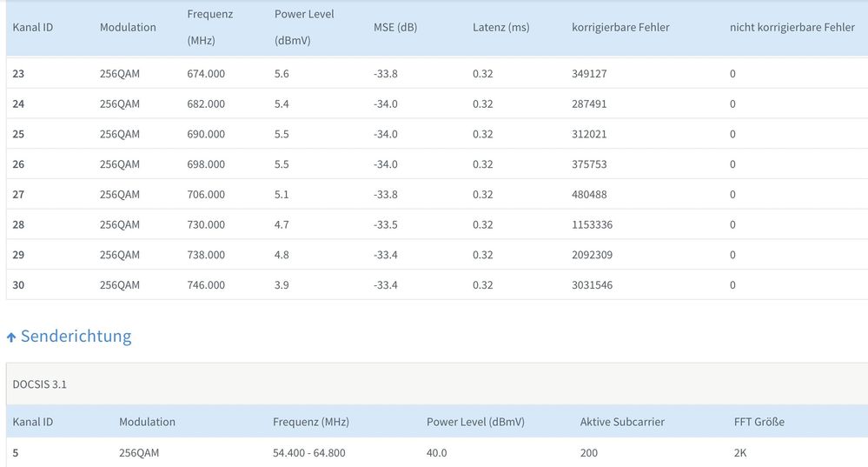This screenshot has height=467, width=868.
Task: Click the Latenz (ms) column header
Action: tap(501, 27)
